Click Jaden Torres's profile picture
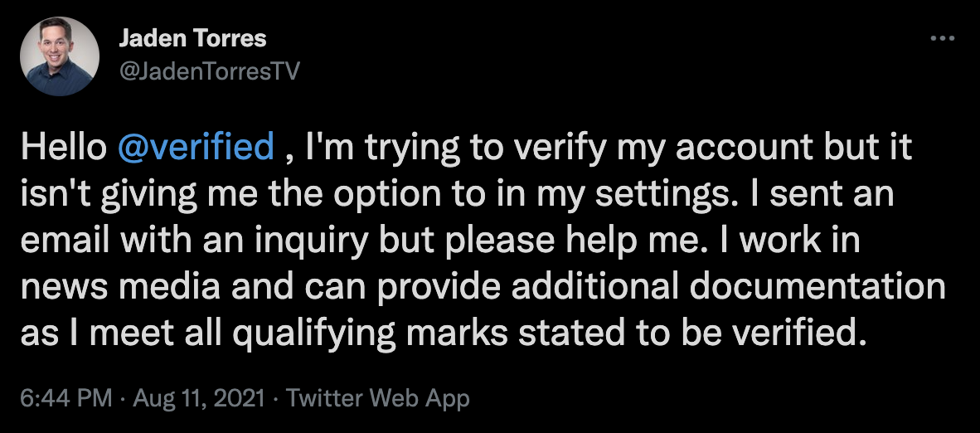This screenshot has height=433, width=980. (x=60, y=56)
